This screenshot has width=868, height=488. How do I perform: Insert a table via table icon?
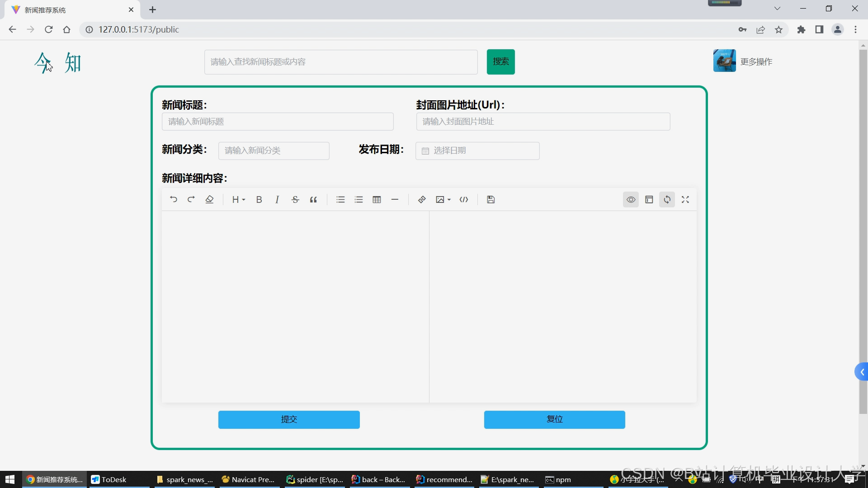(x=377, y=199)
